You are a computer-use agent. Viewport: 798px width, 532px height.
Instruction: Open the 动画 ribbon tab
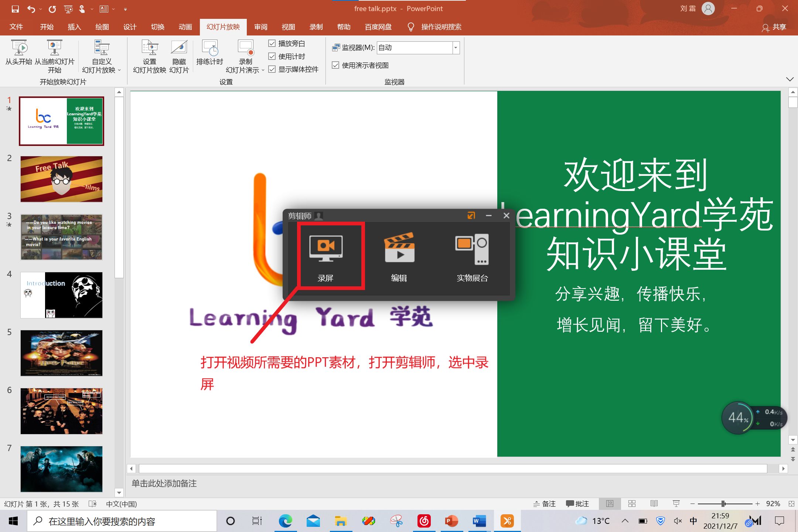click(185, 27)
